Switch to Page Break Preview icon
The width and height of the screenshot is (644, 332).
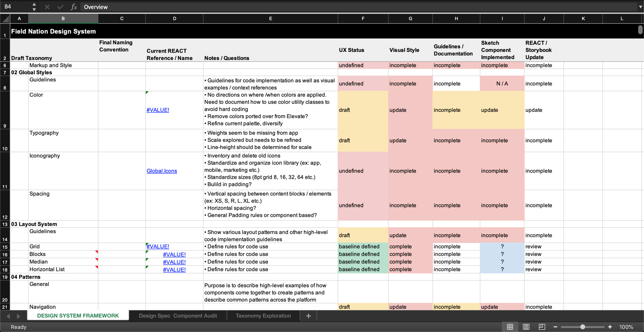tap(542, 327)
